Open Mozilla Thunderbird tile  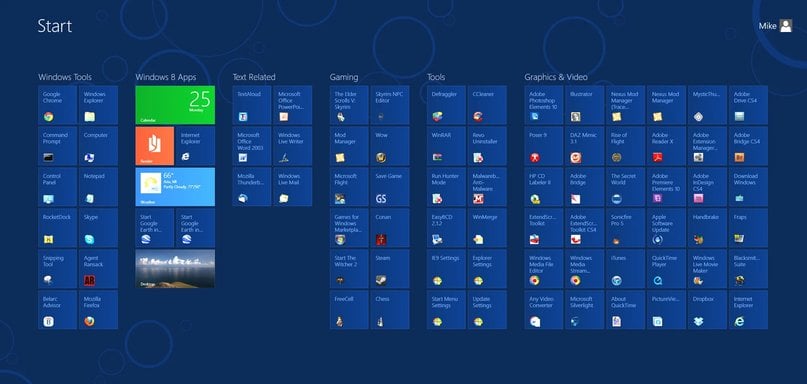(252, 187)
